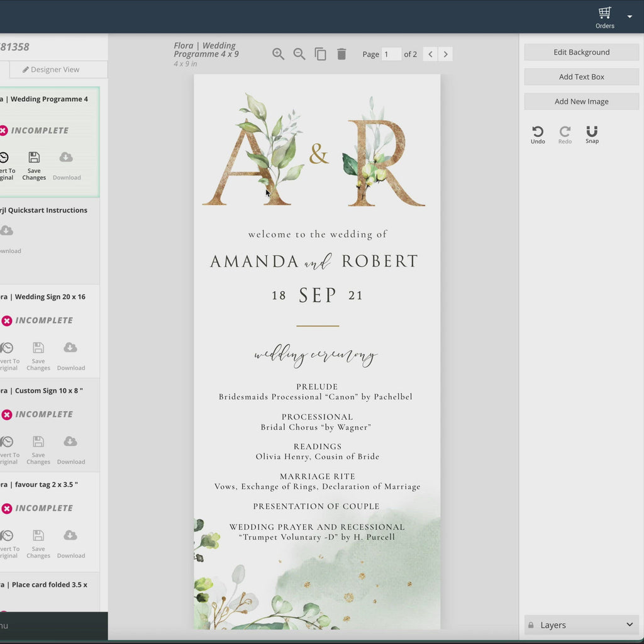The image size is (644, 644).
Task: Select 'Bridal Chorus by Wagner' line
Action: [x=316, y=427]
